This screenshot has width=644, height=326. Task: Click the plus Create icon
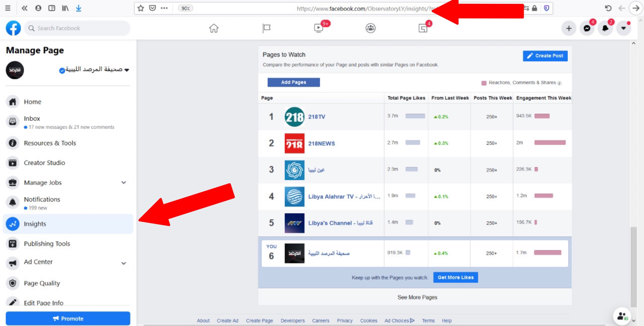569,28
